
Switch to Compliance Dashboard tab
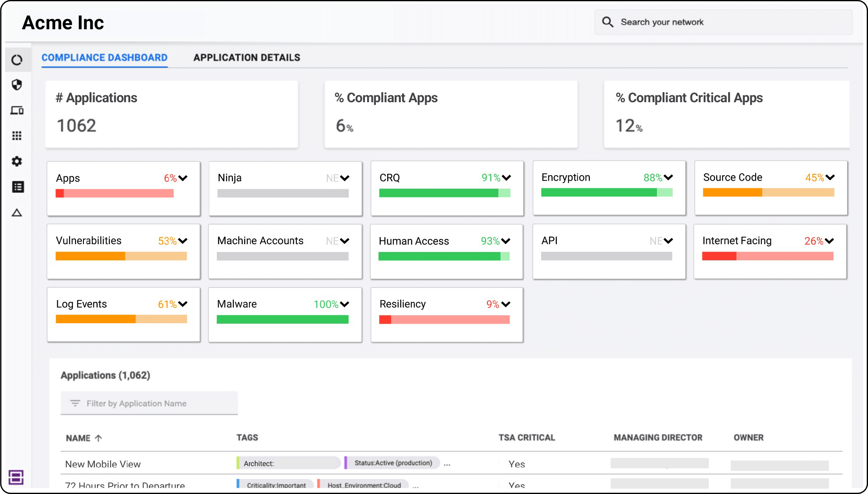click(x=104, y=58)
